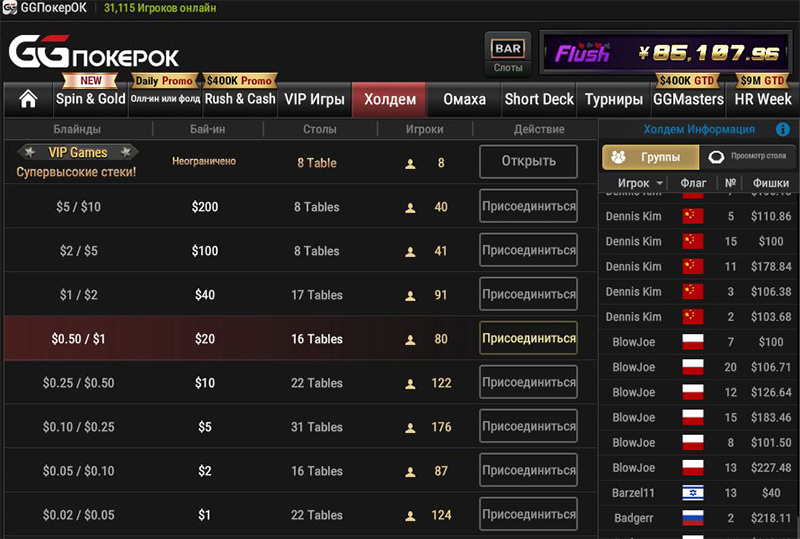Open the Spin & Gold tab
Image resolution: width=800 pixels, height=539 pixels.
tap(91, 99)
